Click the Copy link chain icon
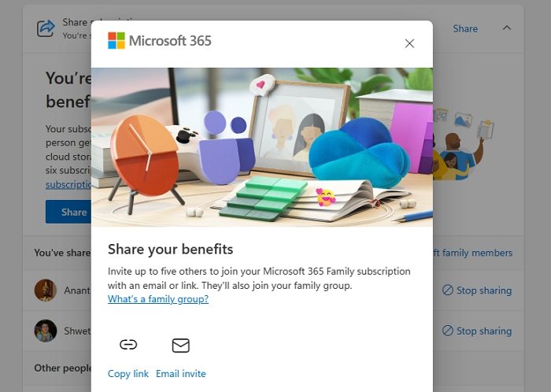This screenshot has width=551, height=392. [x=128, y=345]
